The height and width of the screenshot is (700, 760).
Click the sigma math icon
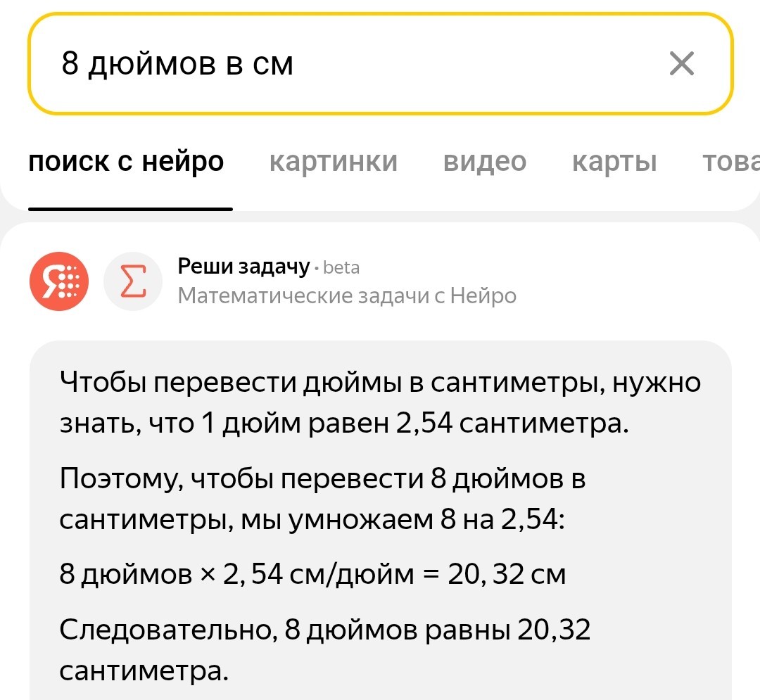click(133, 281)
